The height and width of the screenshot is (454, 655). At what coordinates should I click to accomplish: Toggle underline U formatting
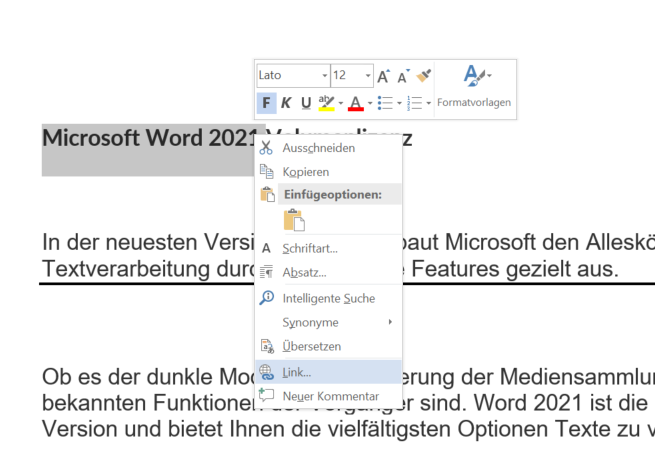coord(306,103)
